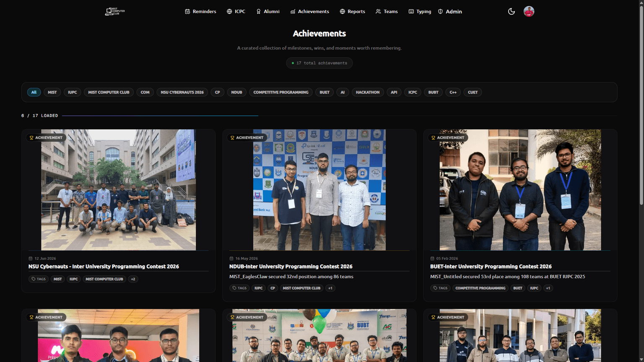Click calendar icon beside 05 Feb 2026
This screenshot has height=362, width=644.
click(432, 259)
